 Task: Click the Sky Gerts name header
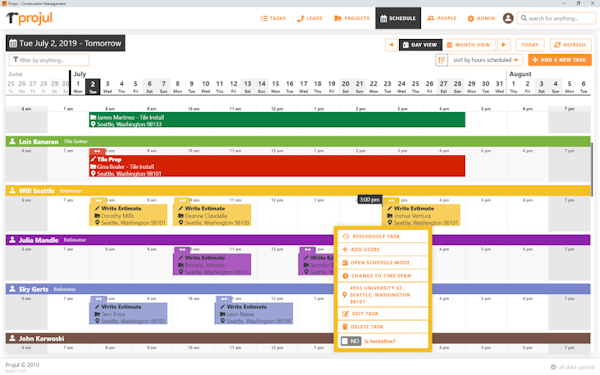click(x=34, y=289)
